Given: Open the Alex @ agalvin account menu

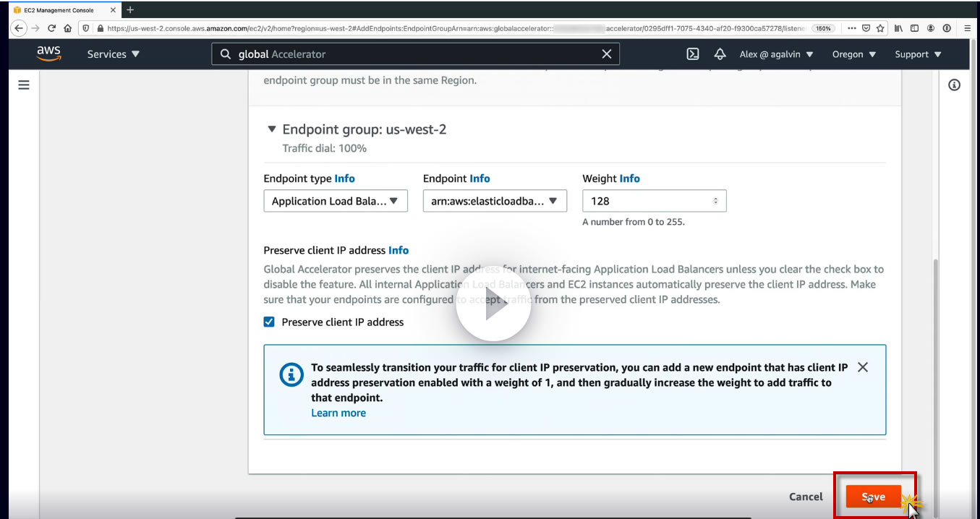Looking at the screenshot, I should [777, 54].
